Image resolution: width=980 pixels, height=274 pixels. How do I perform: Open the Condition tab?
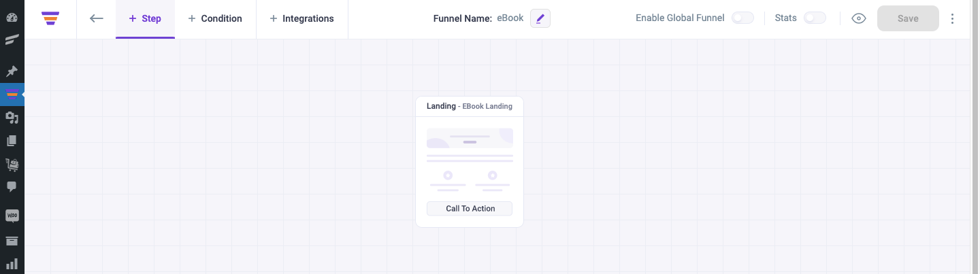point(215,18)
